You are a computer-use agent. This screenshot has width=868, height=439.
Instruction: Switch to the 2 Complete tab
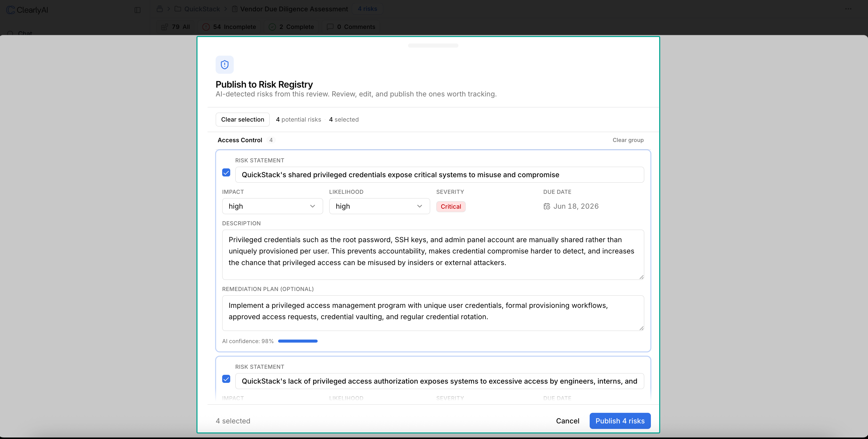point(291,27)
